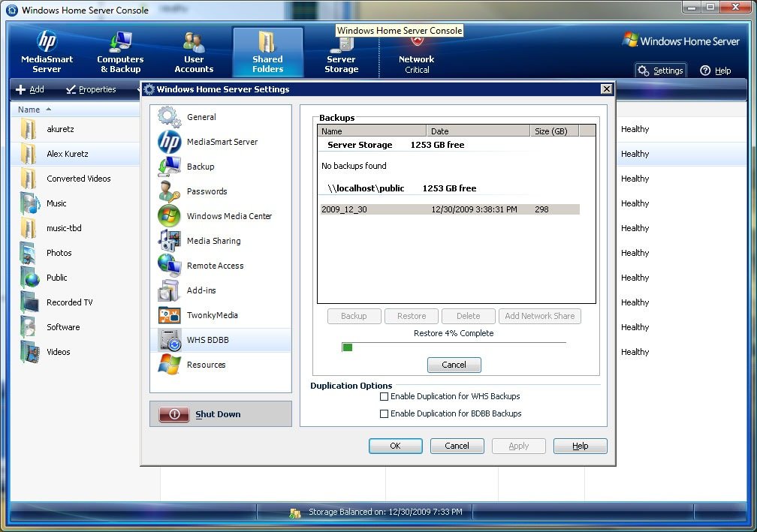Screen dimensions: 757x532
Task: Select the 2009_12_30 backup row
Action: tap(449, 209)
